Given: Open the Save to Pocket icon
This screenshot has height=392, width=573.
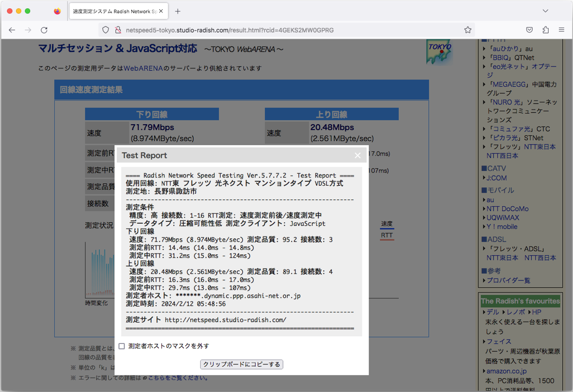Looking at the screenshot, I should (529, 30).
